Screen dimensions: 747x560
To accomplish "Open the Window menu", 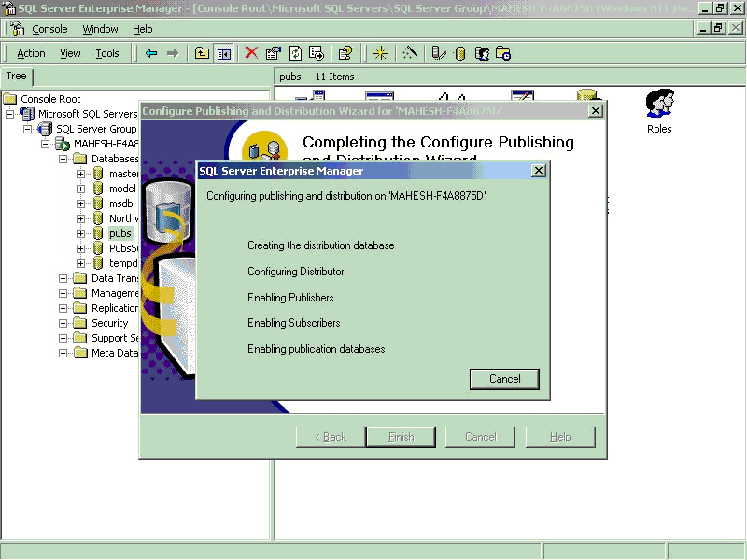I will point(100,29).
